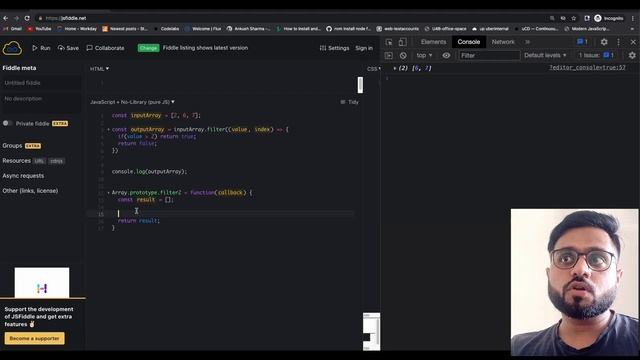Open the YouTube bookmark

39,29
